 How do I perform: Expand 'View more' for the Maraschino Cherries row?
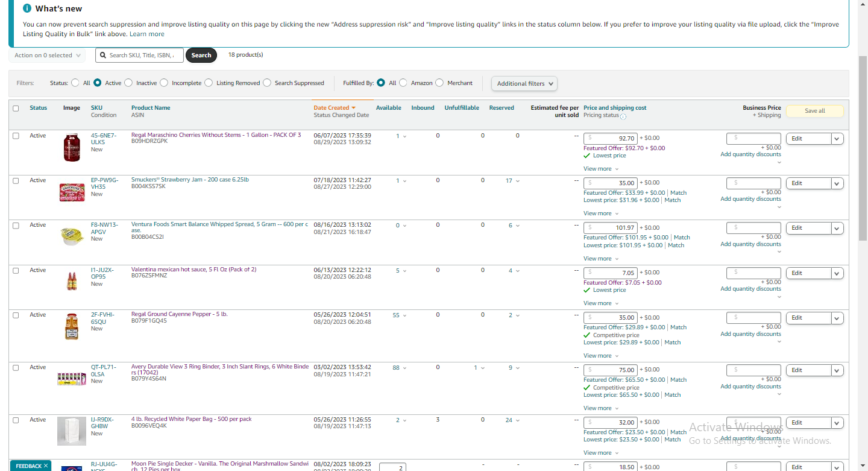[x=600, y=169]
